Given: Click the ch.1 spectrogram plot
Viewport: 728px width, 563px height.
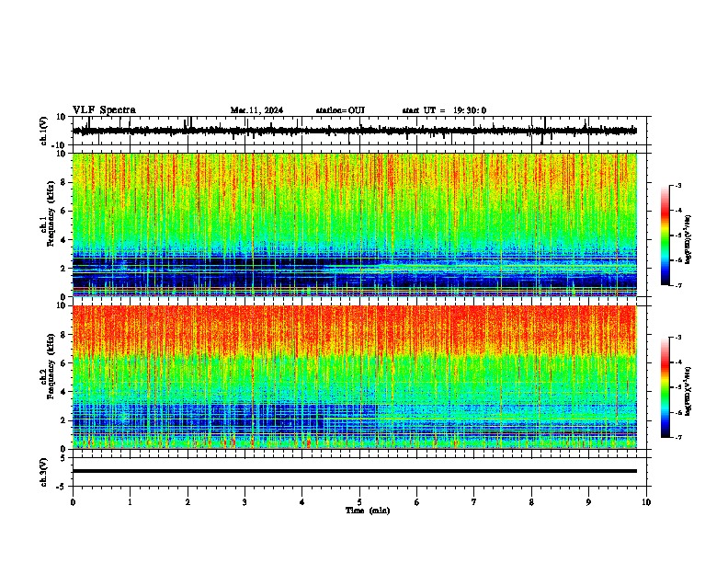Looking at the screenshot, I should [355, 224].
